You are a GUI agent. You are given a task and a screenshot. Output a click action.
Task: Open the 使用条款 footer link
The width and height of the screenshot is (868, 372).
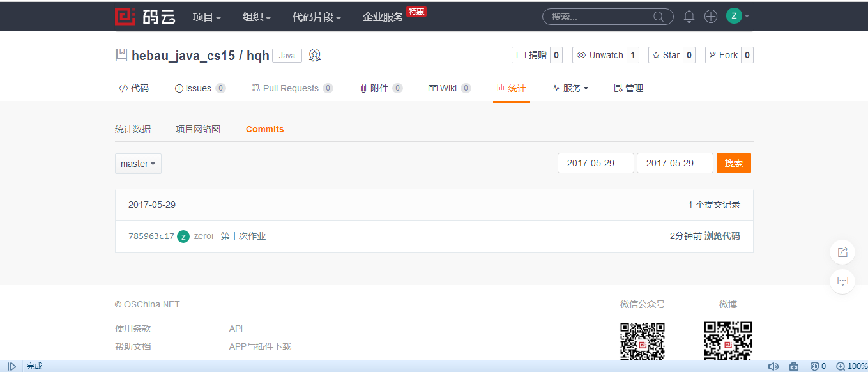pos(133,329)
